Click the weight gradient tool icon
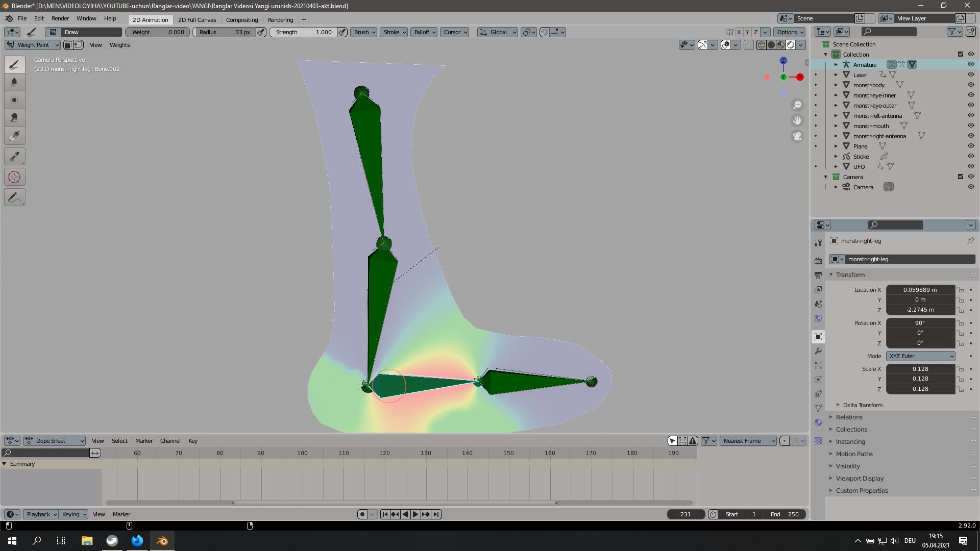Viewport: 980px width, 551px height. 15,197
